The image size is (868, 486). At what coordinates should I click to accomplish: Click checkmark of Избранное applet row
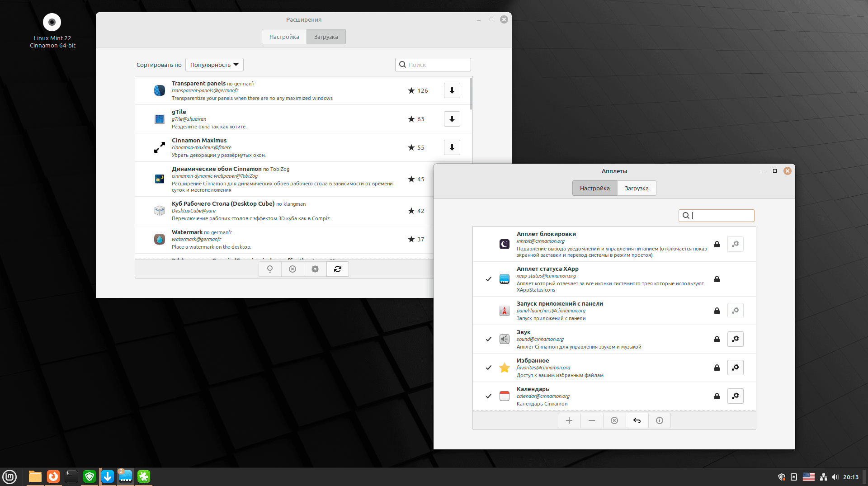click(489, 368)
